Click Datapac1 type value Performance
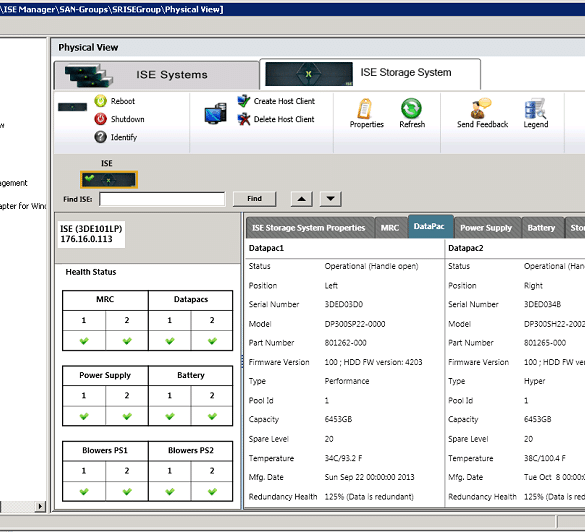Viewport: 585px width, 532px height. [x=347, y=381]
